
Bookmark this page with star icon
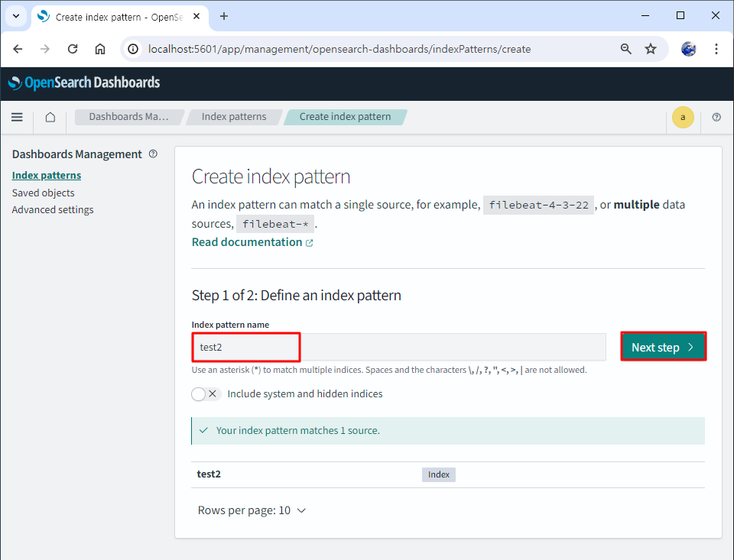(651, 49)
